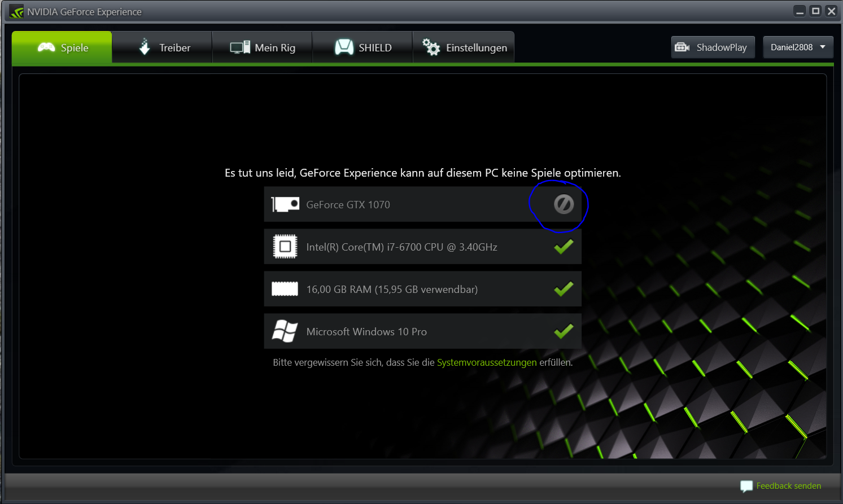
Task: Switch to the Treiber tab
Action: point(162,47)
